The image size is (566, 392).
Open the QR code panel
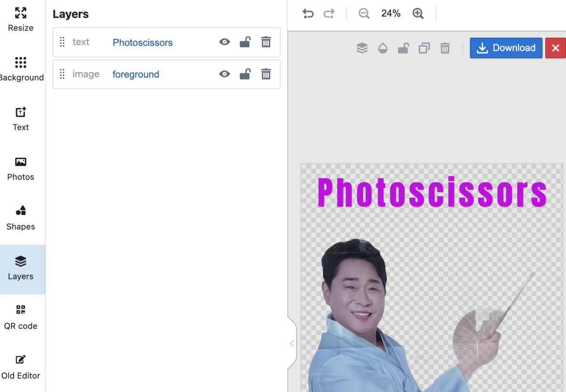[x=21, y=318]
